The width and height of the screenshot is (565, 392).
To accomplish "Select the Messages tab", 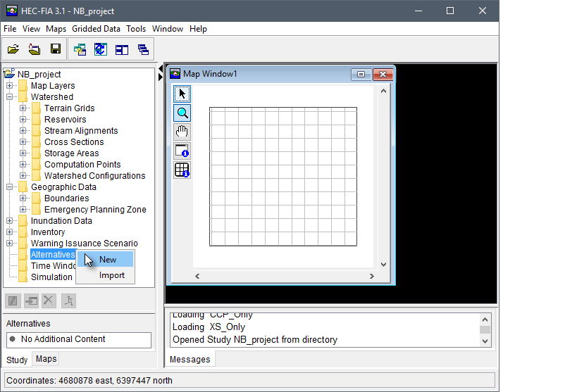I will [x=190, y=360].
